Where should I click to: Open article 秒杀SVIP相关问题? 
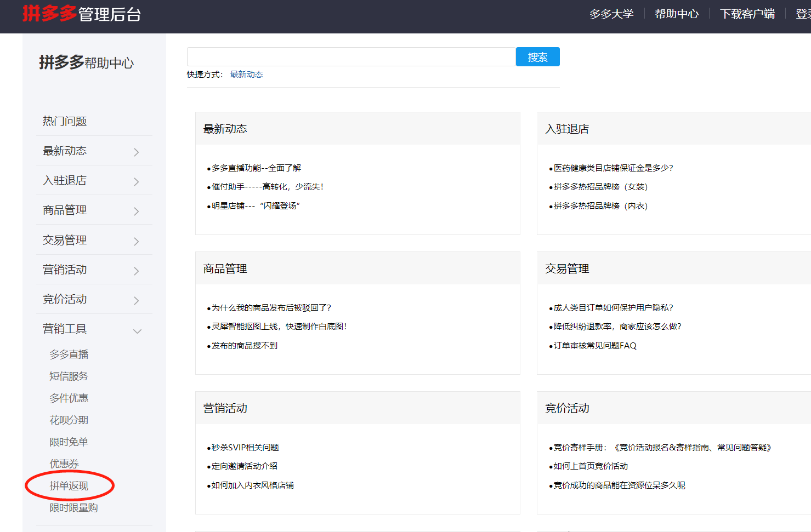[x=245, y=448]
